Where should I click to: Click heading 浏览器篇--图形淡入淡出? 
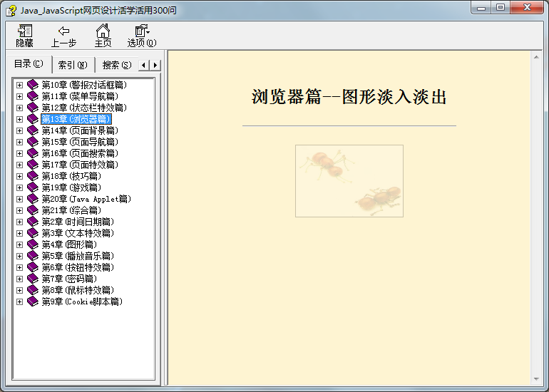coord(349,97)
